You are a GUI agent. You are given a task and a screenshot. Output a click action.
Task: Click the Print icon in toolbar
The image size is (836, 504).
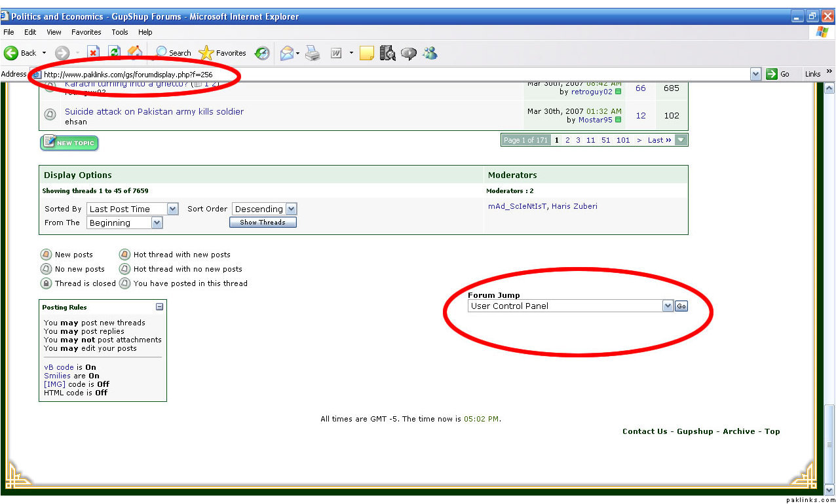click(x=312, y=53)
